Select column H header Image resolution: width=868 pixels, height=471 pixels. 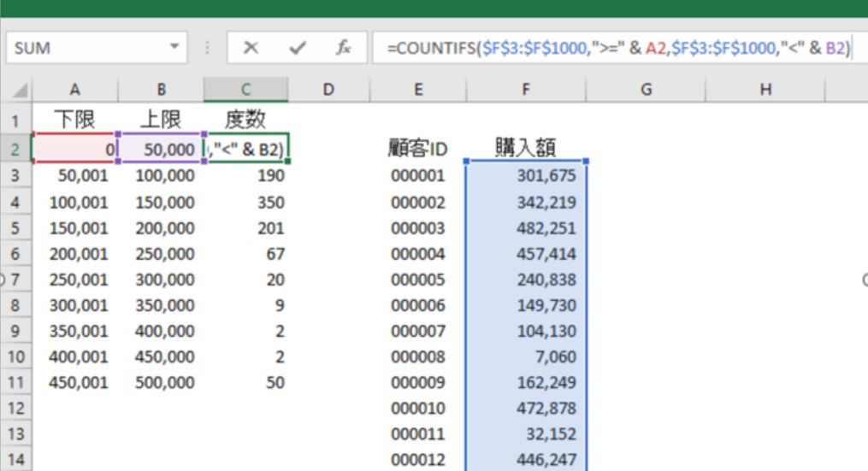(x=765, y=89)
